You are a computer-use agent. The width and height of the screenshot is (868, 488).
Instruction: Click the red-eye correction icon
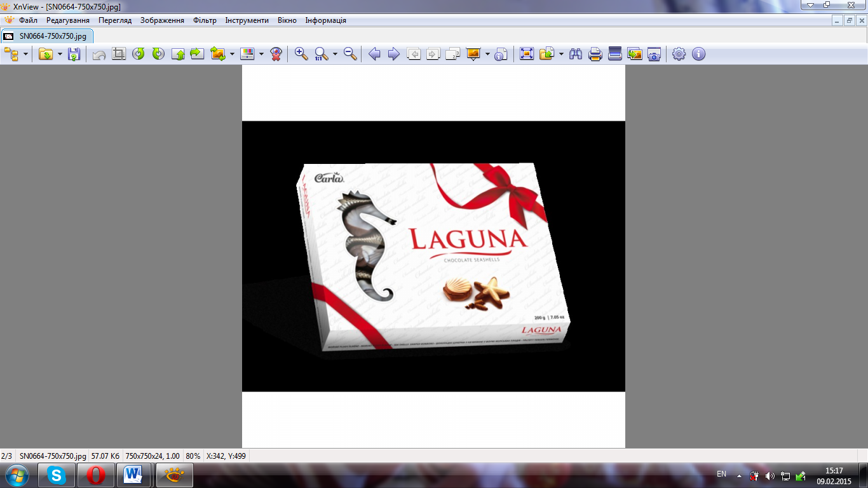pyautogui.click(x=276, y=54)
